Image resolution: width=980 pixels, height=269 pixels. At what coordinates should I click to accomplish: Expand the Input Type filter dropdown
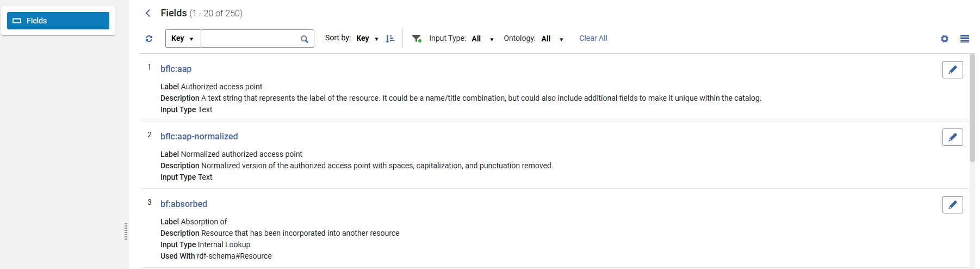(482, 39)
